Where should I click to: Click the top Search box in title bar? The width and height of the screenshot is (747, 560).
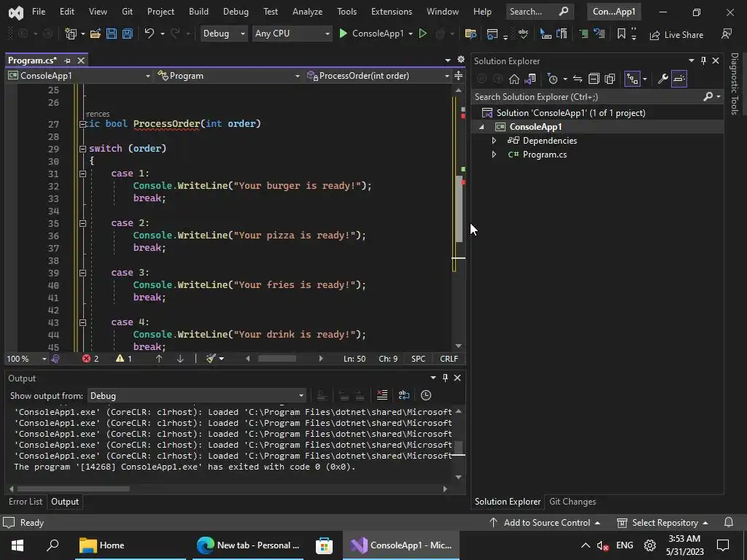pyautogui.click(x=538, y=12)
